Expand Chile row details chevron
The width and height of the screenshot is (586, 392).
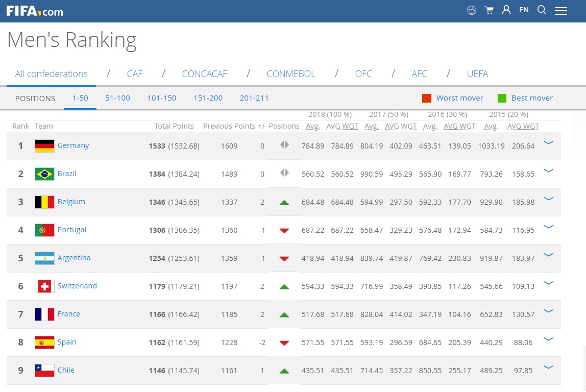[x=549, y=367]
